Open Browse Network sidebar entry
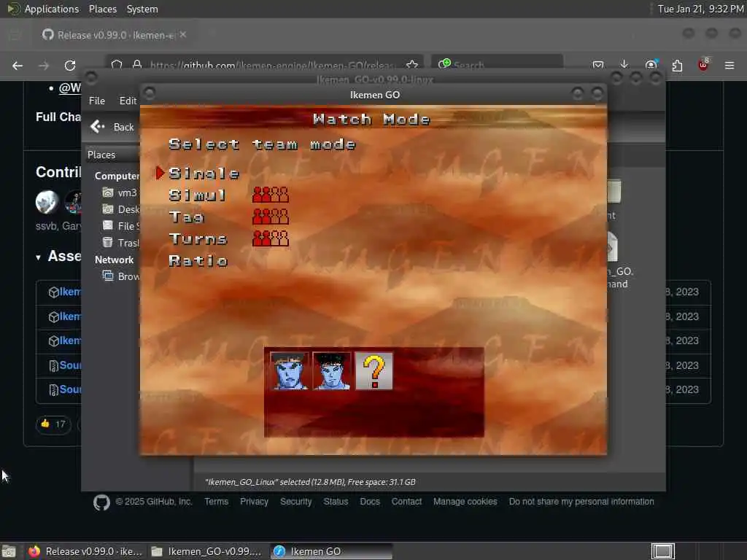 point(120,276)
